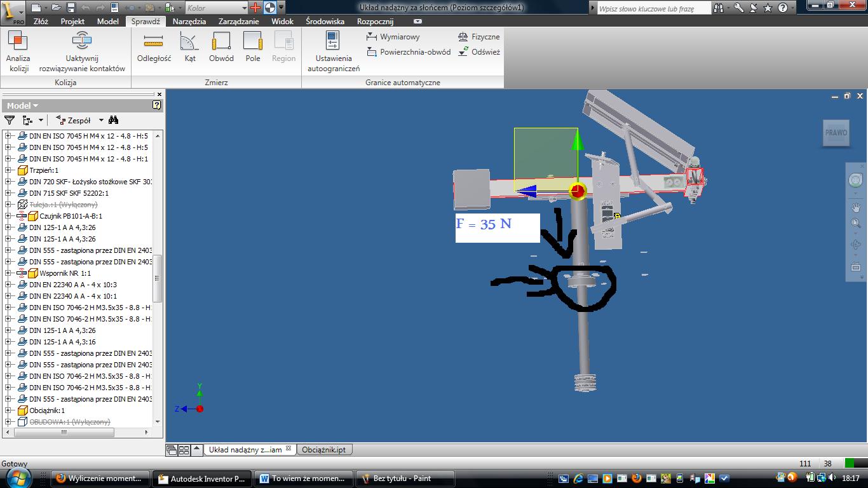Image resolution: width=868 pixels, height=488 pixels.
Task: Save the assembly with the floppy icon
Action: pyautogui.click(x=71, y=8)
